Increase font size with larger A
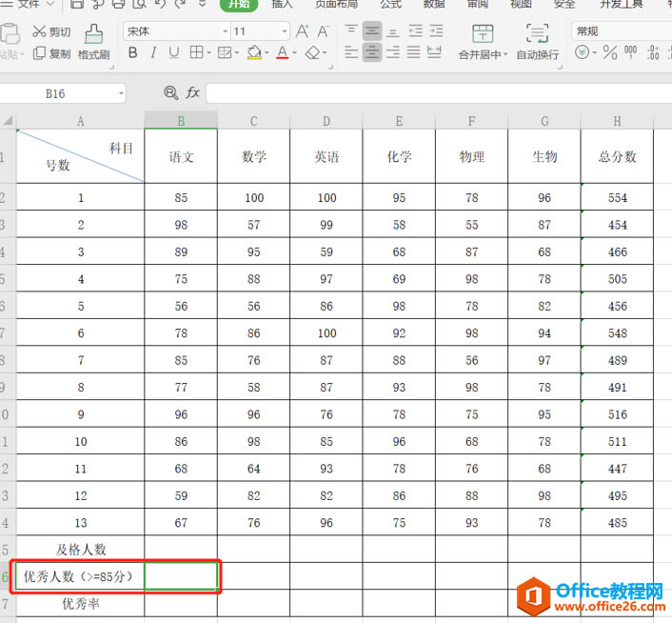This screenshot has width=672, height=623. (302, 31)
